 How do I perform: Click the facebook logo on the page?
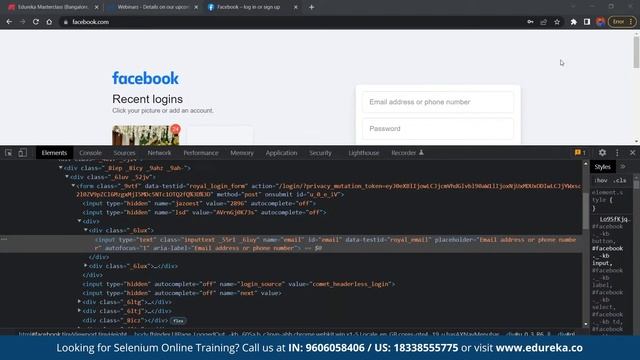[x=145, y=78]
